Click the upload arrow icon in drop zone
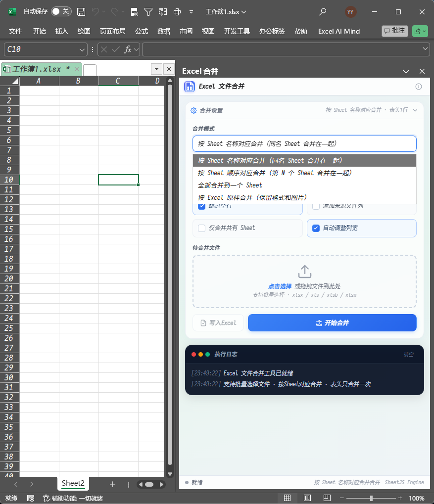This screenshot has height=504, width=434. pos(305,272)
